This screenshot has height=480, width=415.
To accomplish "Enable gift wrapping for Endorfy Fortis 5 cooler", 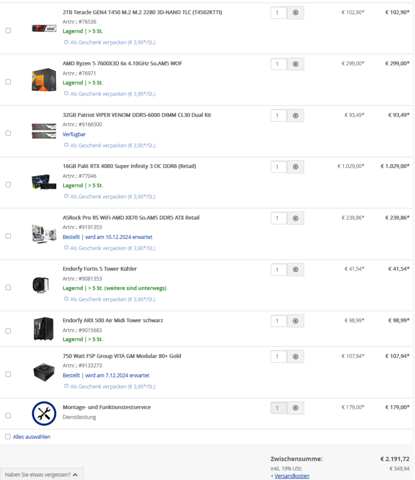I will coord(66,299).
